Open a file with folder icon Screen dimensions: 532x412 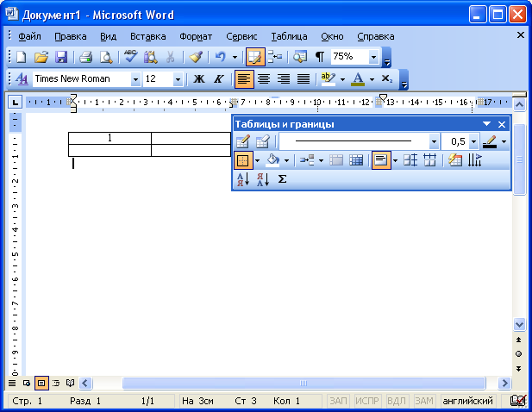click(41, 57)
